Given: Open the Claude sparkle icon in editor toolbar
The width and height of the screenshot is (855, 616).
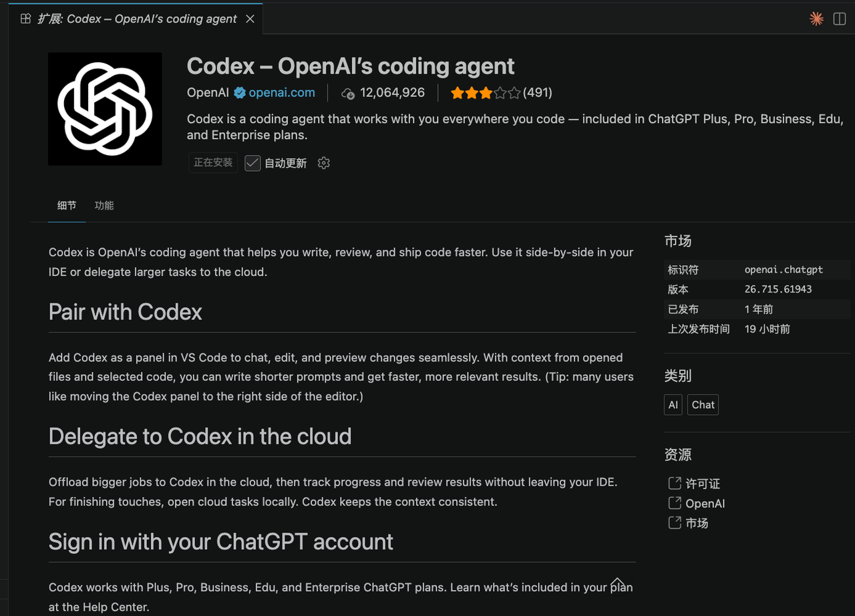Looking at the screenshot, I should point(816,19).
